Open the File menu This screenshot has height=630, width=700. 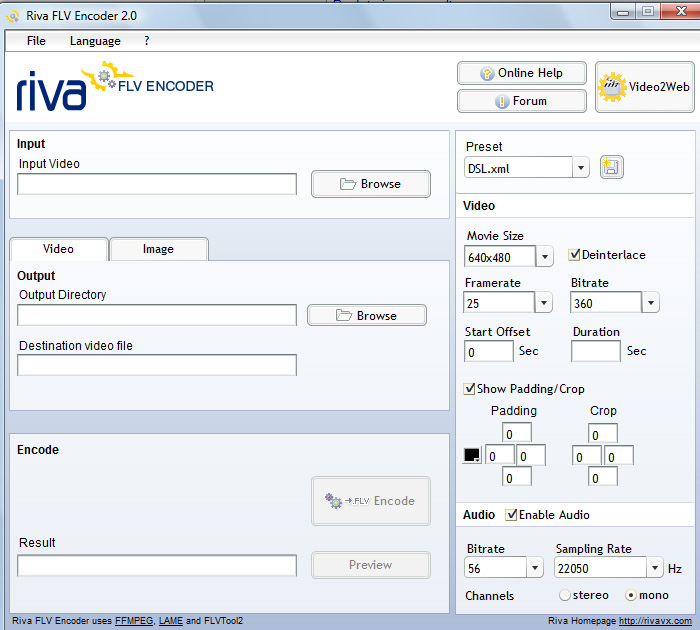36,41
